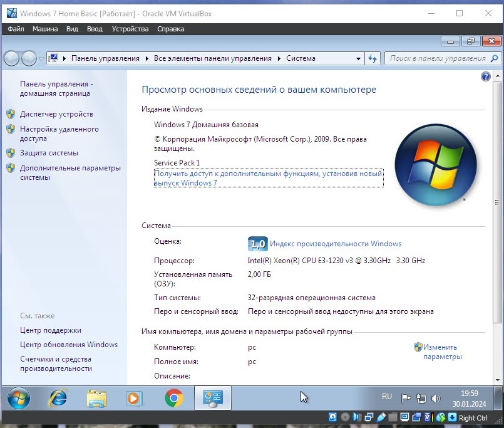
Task: Open the Вид menu
Action: pyautogui.click(x=72, y=29)
